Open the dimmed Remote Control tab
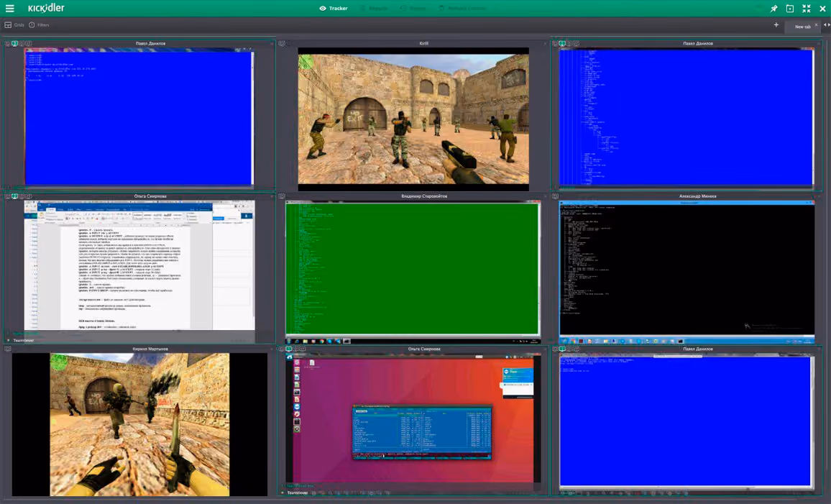Viewport: 831px width, 504px height. pos(463,9)
